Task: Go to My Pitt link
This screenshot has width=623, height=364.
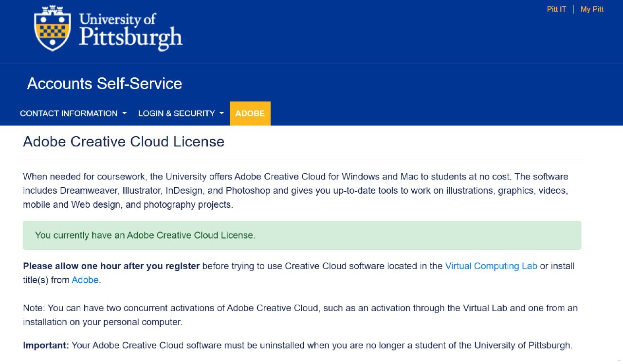Action: pyautogui.click(x=592, y=9)
